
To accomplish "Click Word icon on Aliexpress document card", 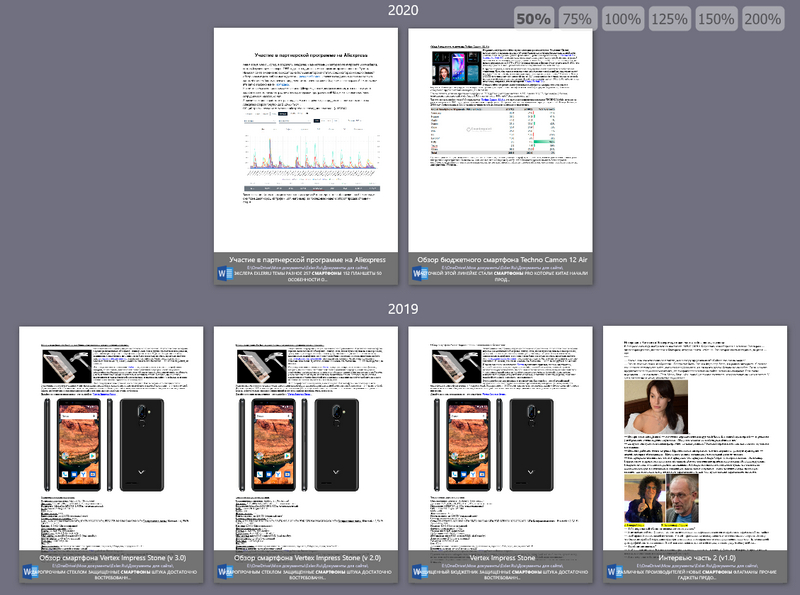I will point(224,273).
